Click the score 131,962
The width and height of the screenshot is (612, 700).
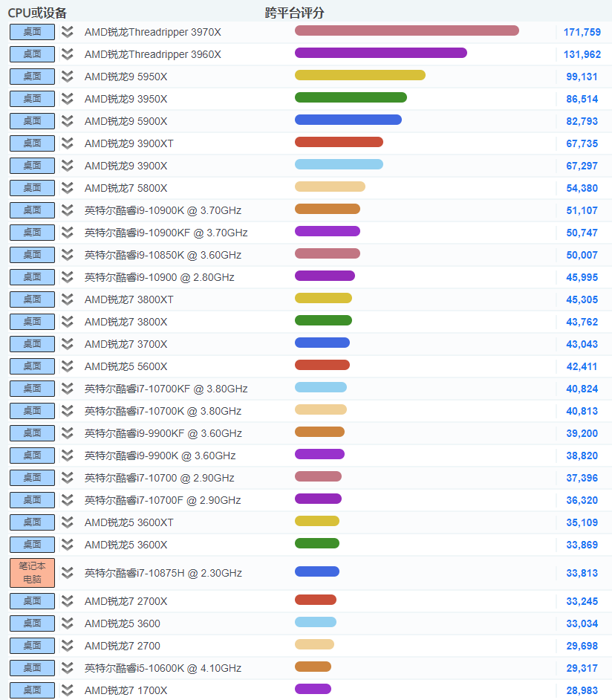[582, 54]
